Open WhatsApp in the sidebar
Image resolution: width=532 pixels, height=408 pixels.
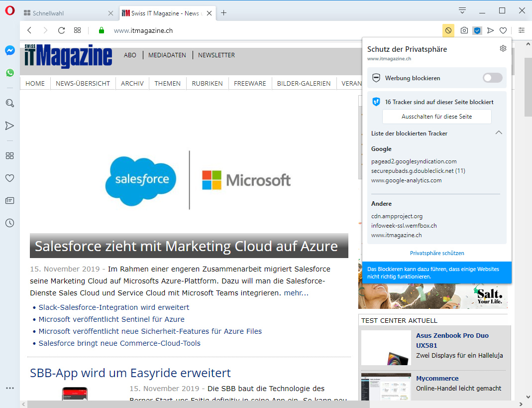(10, 73)
